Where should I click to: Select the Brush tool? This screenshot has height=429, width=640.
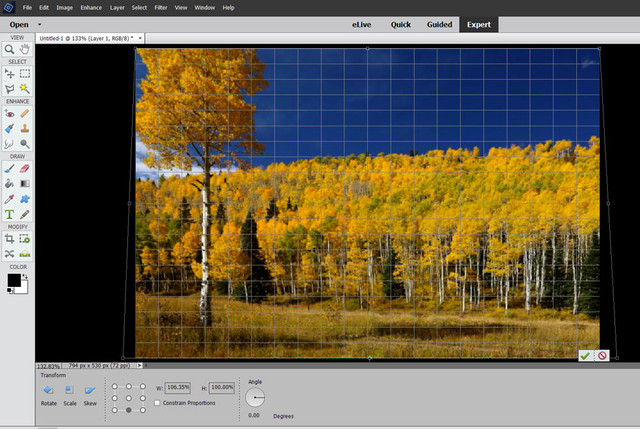coord(9,169)
